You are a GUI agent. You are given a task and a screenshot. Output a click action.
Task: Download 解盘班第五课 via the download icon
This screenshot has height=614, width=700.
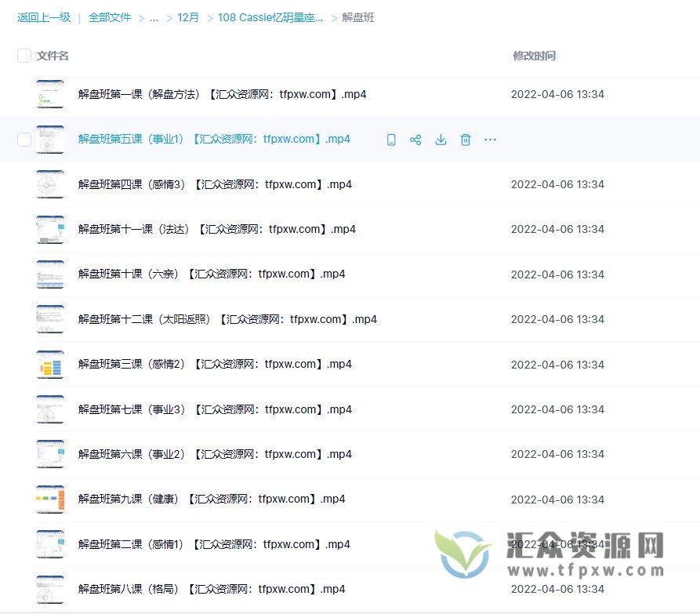(x=441, y=139)
